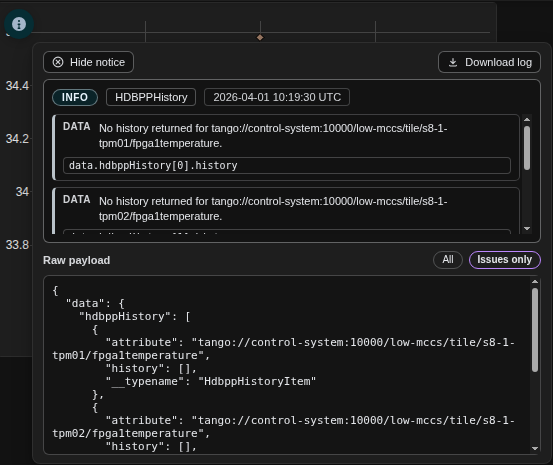Click the 2026-04-01 10:19:30 UTC timestamp
This screenshot has height=465, width=553.
click(277, 97)
